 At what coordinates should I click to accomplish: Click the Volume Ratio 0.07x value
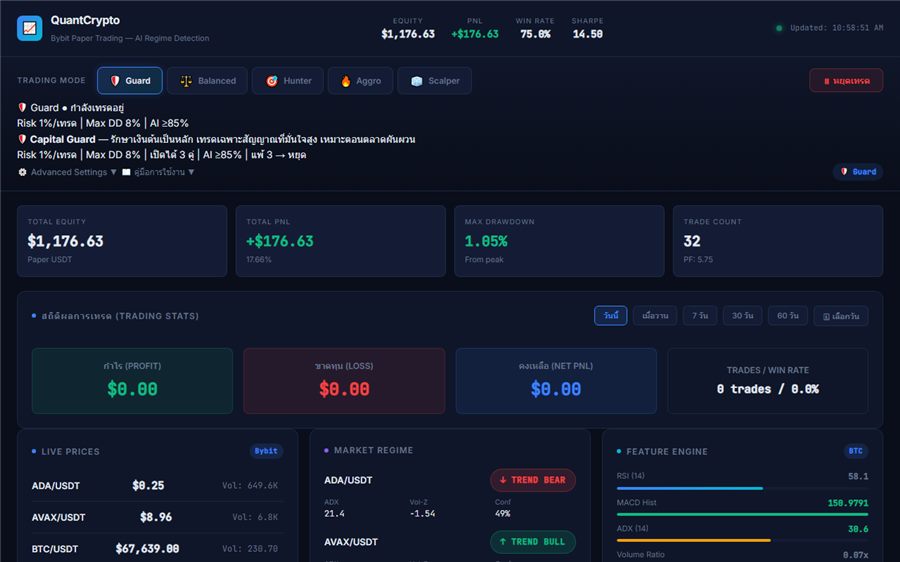855,555
